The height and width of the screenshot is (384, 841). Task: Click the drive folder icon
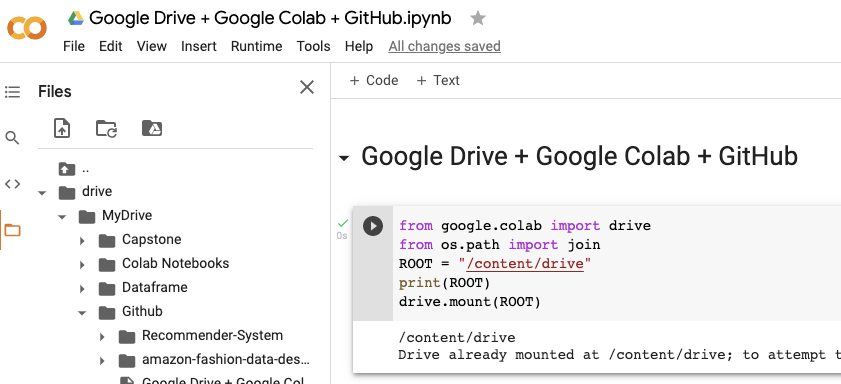pos(67,192)
